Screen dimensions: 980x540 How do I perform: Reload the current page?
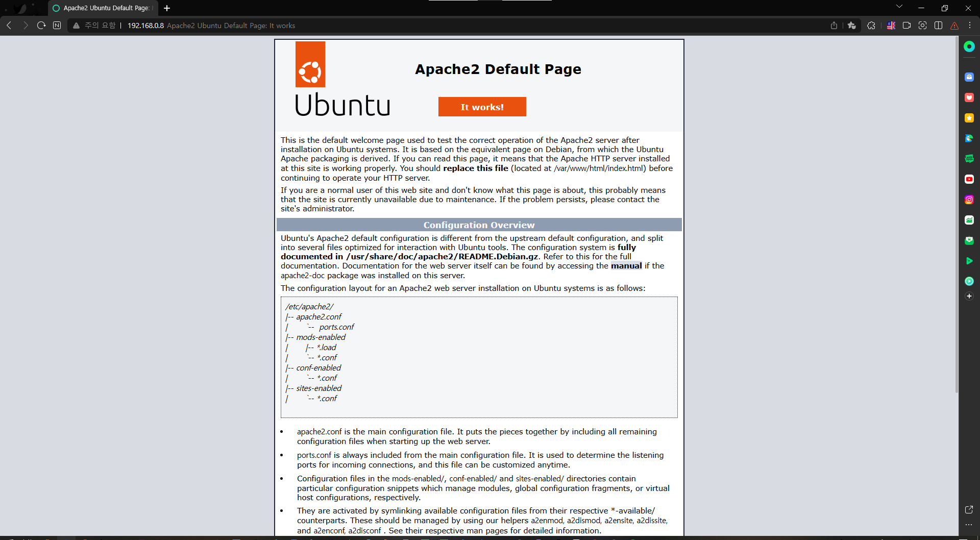[x=41, y=26]
